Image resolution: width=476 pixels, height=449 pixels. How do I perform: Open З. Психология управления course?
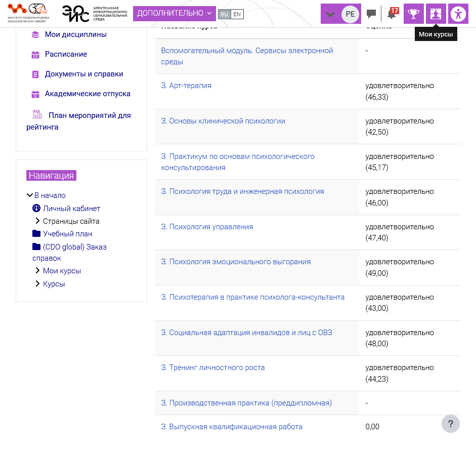[207, 227]
